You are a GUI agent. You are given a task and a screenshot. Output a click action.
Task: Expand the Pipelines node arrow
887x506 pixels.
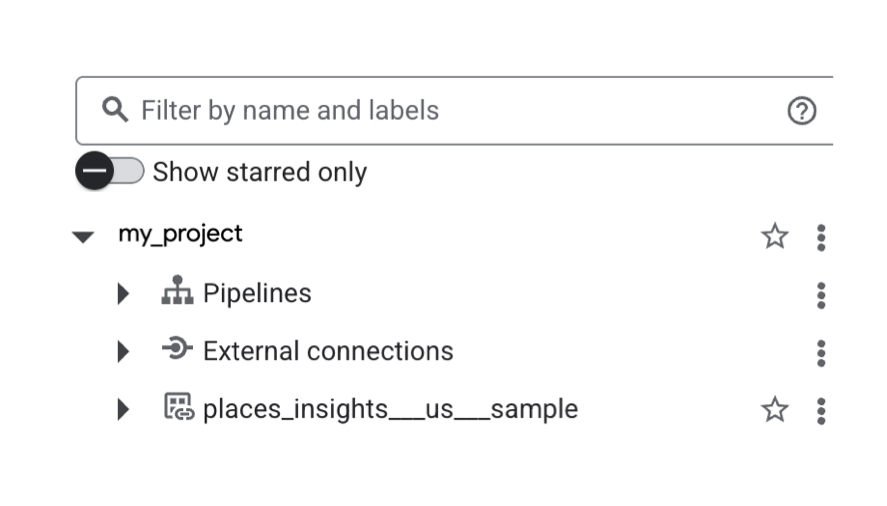pos(124,294)
